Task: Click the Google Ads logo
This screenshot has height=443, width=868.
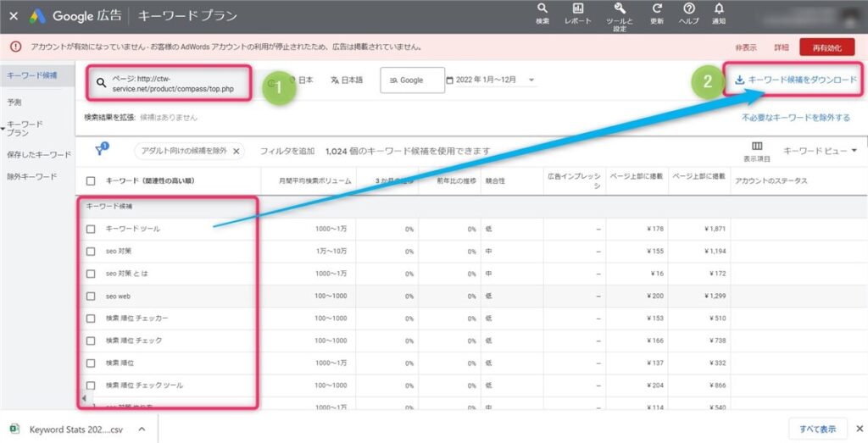Action: point(37,16)
